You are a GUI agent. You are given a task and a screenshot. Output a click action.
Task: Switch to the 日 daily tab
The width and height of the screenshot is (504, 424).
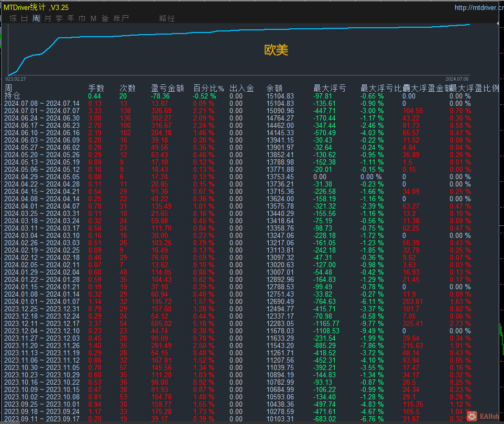[25, 18]
